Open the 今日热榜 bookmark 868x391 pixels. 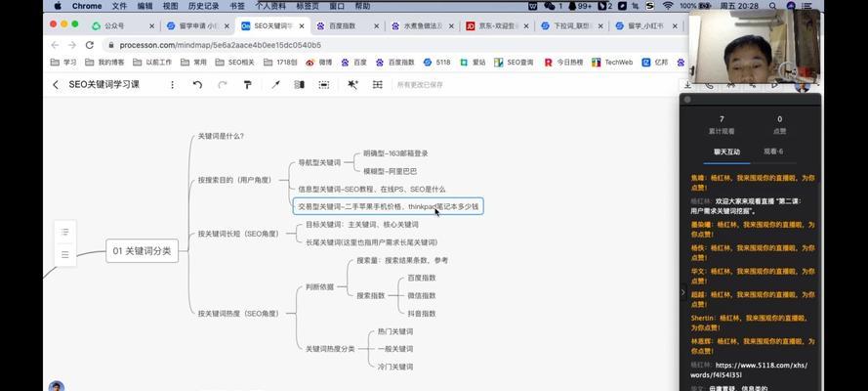pos(563,63)
